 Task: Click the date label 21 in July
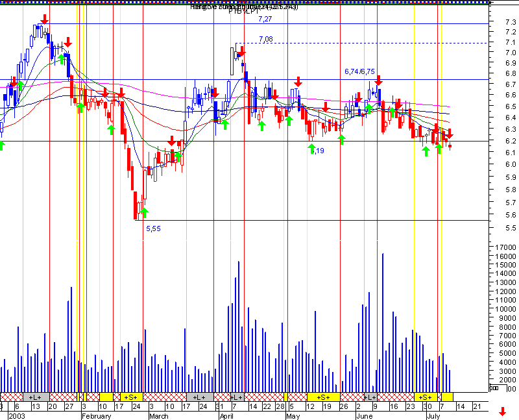coord(477,406)
